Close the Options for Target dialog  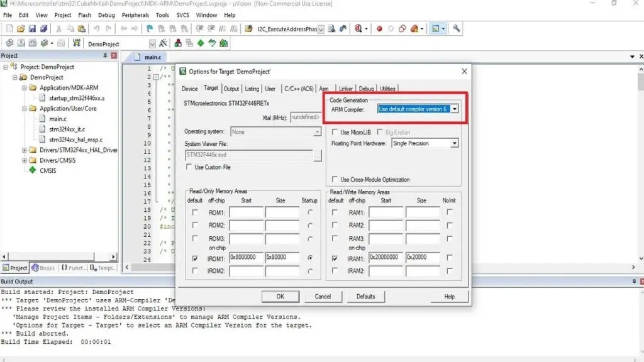464,72
